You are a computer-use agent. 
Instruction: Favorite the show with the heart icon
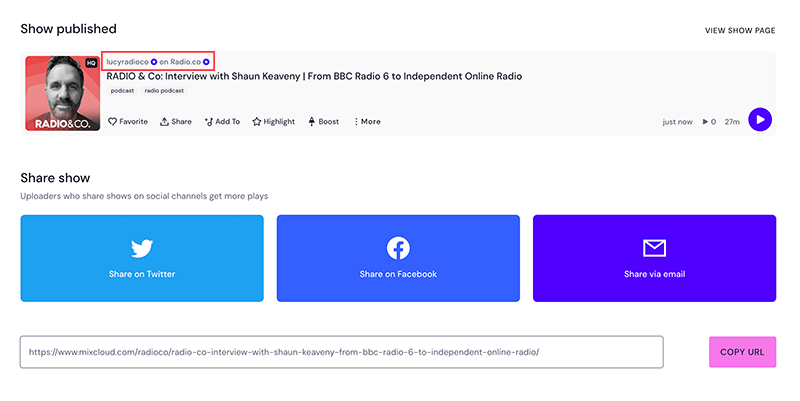coord(113,122)
